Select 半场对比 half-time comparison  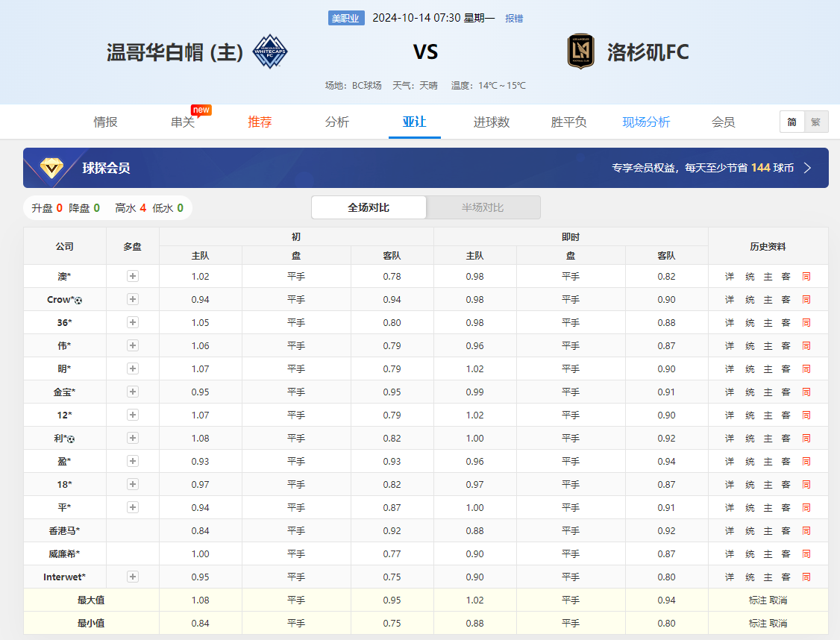(483, 207)
